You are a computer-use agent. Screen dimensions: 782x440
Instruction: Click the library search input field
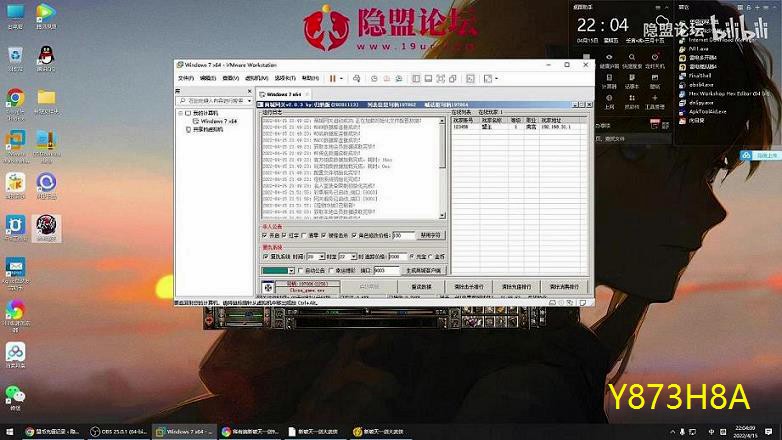pyautogui.click(x=211, y=101)
